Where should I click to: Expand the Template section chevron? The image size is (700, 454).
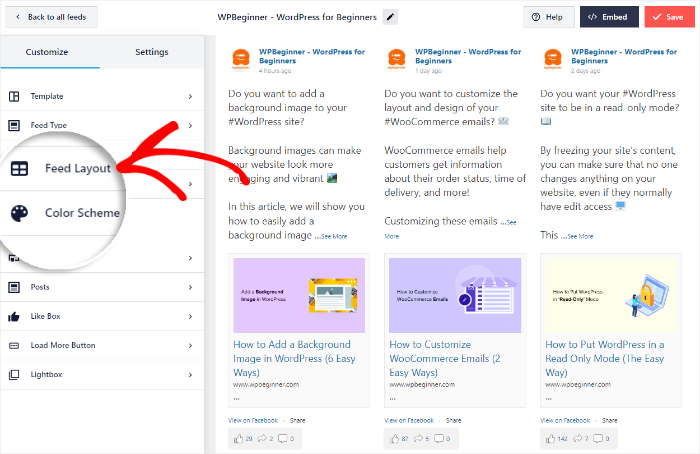pos(190,96)
